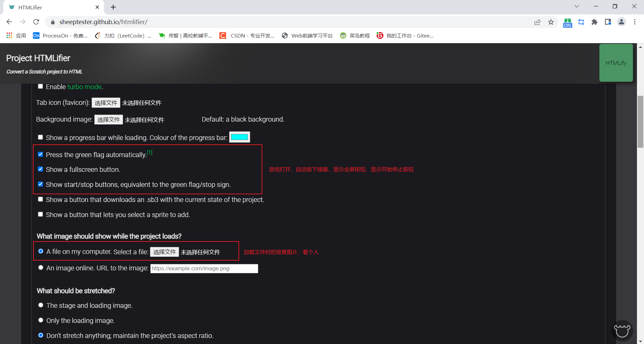
Task: Click the image URL input field
Action: 204,268
